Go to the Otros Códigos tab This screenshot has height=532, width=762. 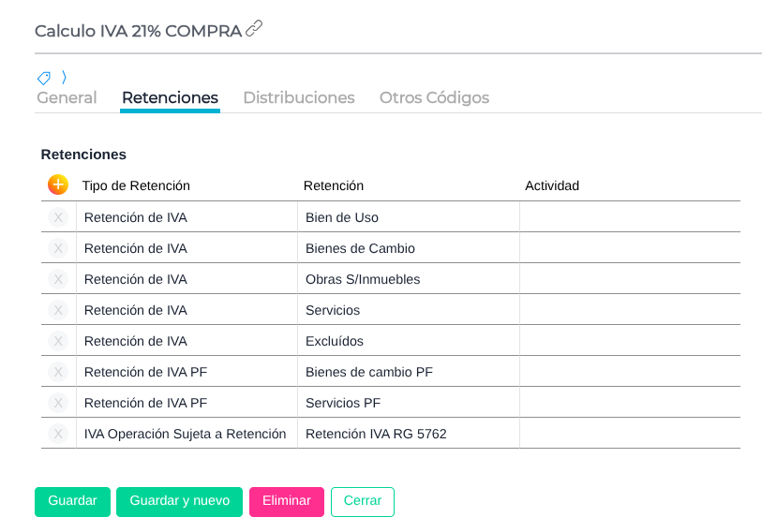tap(434, 97)
